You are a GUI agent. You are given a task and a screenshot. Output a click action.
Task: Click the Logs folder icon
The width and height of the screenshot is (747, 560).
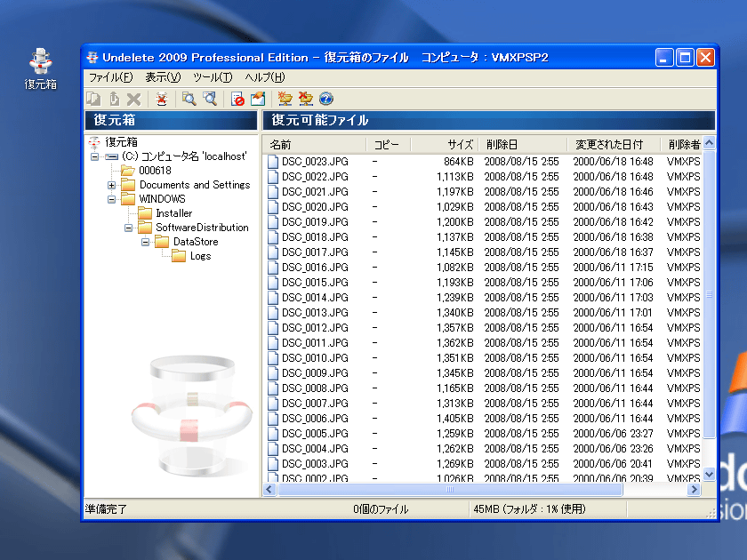click(x=179, y=256)
